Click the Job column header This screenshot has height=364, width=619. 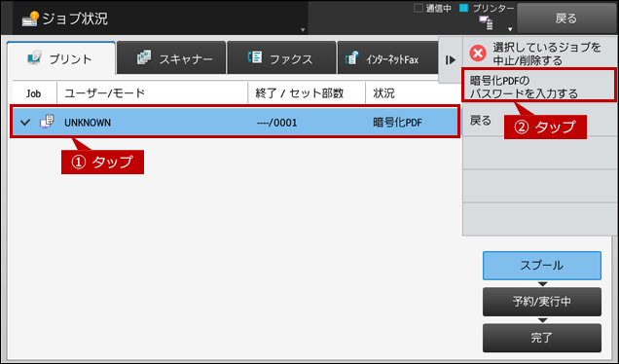[33, 93]
